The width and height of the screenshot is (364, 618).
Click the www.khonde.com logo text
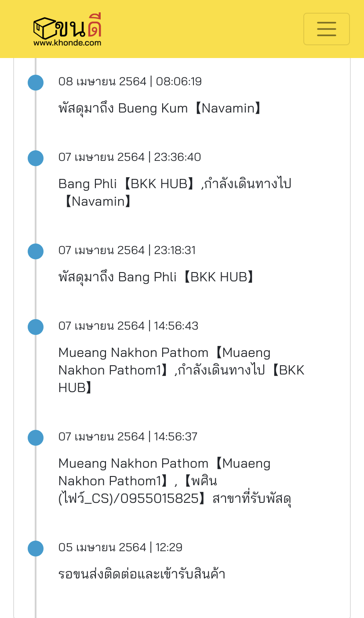(67, 43)
